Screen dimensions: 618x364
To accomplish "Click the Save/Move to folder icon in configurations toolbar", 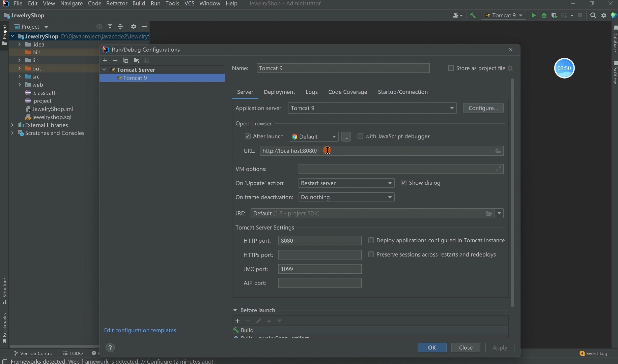I will click(137, 60).
